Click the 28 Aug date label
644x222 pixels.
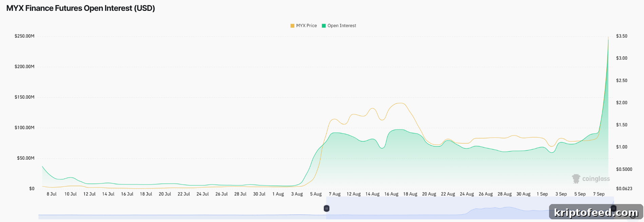pos(505,194)
